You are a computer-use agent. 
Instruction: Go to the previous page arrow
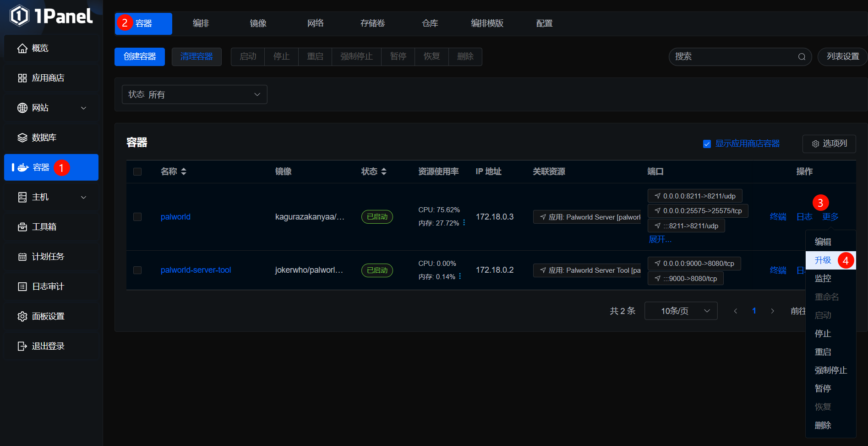click(x=736, y=311)
